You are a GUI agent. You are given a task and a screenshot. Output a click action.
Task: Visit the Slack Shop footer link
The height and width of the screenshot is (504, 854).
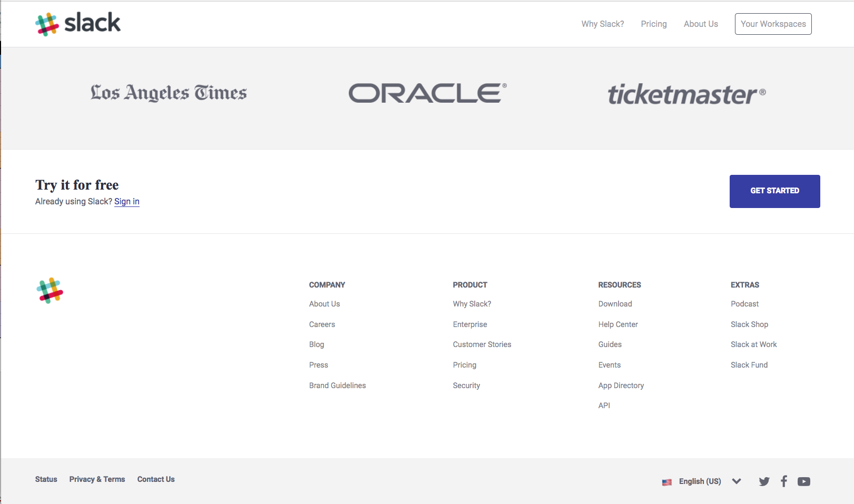click(x=750, y=324)
